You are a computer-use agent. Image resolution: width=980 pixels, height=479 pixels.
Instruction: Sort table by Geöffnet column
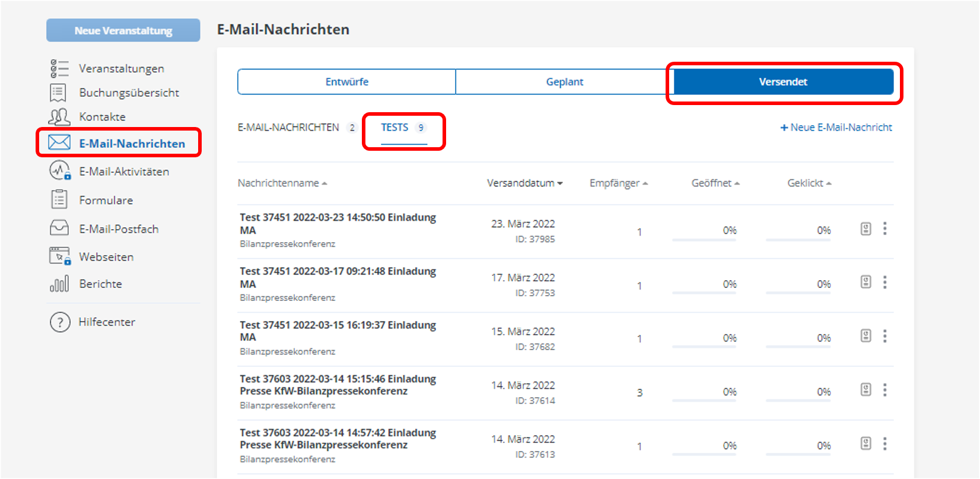[715, 183]
